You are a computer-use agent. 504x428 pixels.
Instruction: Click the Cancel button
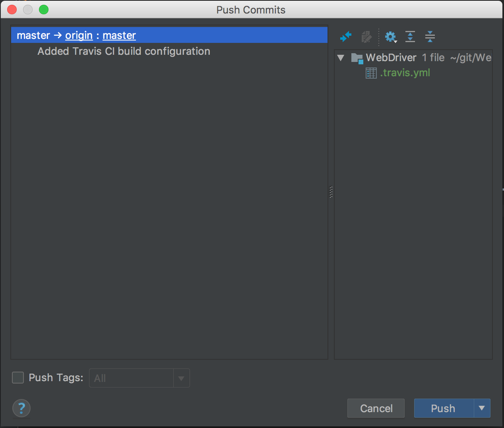pyautogui.click(x=376, y=408)
